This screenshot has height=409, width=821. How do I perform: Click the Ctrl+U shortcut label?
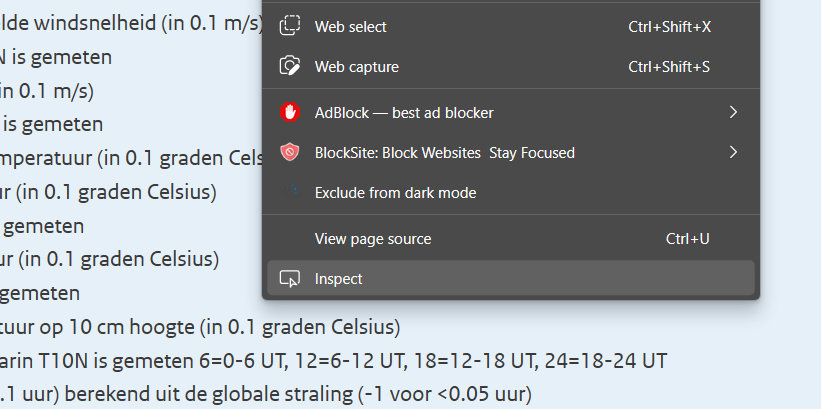point(687,239)
